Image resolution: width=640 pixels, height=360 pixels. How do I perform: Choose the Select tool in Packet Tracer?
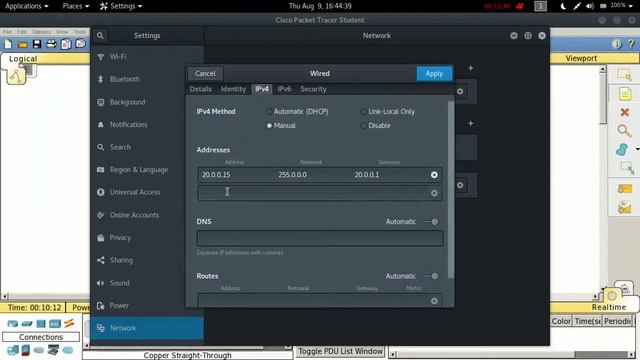click(624, 75)
